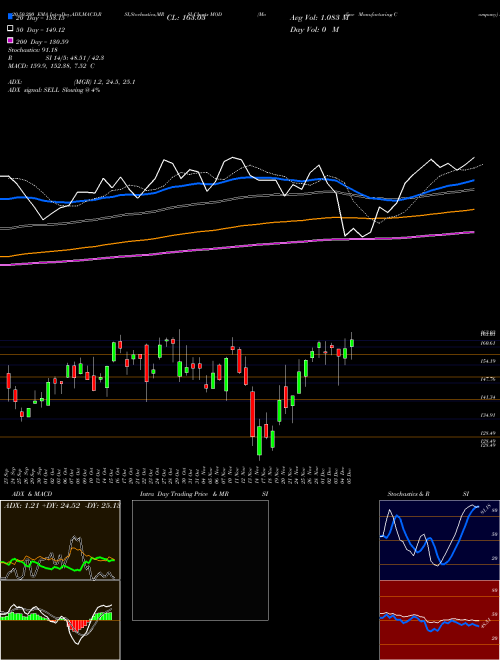
Task: Select the '50 Day = 149.12' legend text
Action: tap(40, 30)
